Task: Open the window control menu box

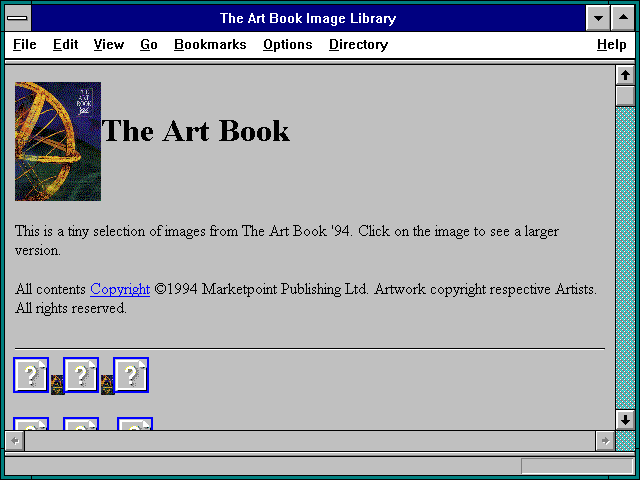Action: [x=18, y=18]
